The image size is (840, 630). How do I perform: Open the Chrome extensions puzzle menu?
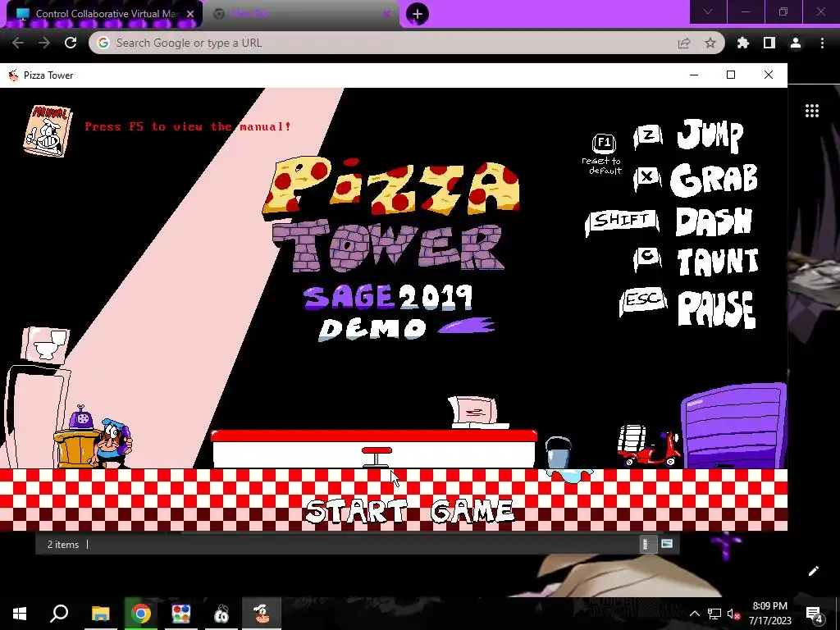pos(743,43)
